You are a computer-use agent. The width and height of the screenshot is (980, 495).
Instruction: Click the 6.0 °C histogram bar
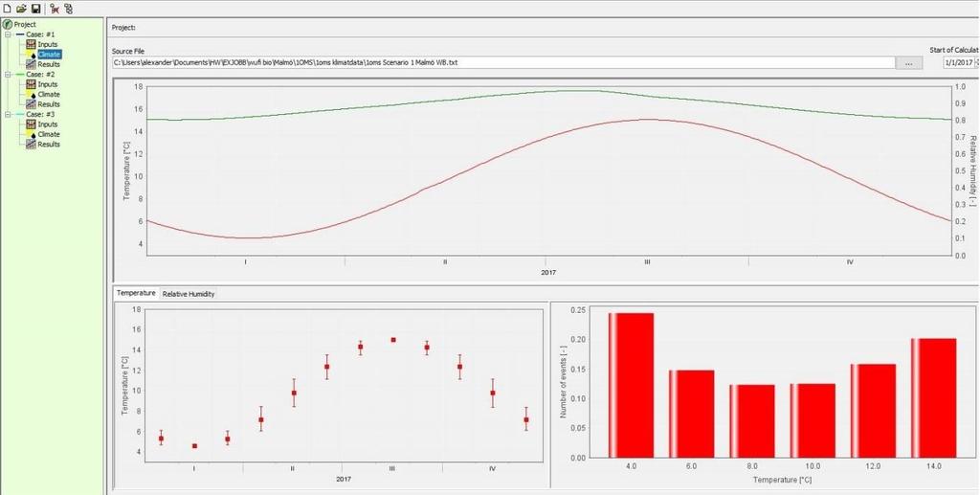pos(691,414)
